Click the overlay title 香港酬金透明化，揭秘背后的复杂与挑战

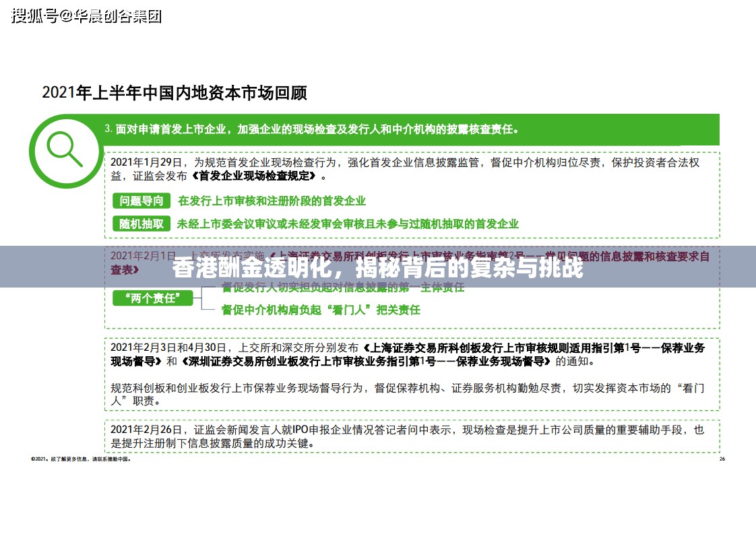(377, 267)
